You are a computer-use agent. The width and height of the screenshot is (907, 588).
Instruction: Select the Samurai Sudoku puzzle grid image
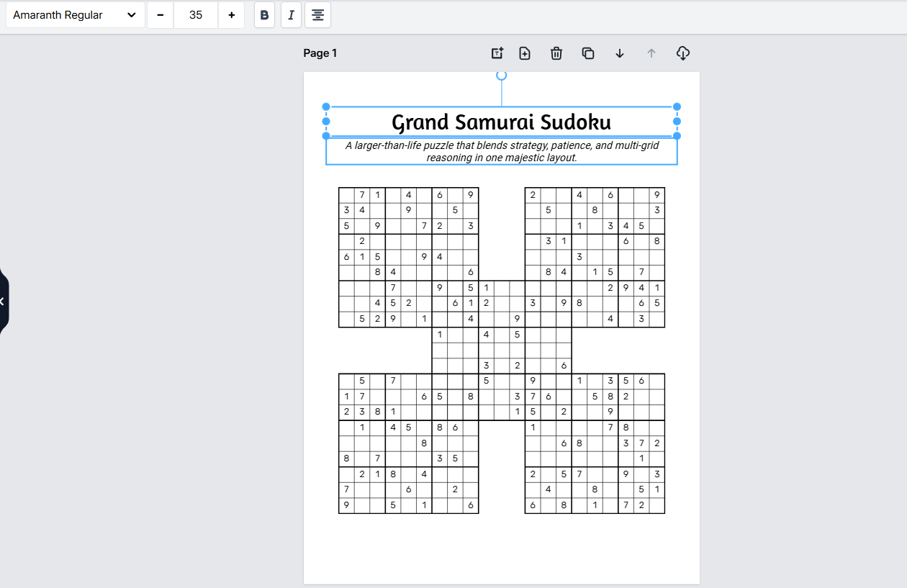[x=501, y=350]
